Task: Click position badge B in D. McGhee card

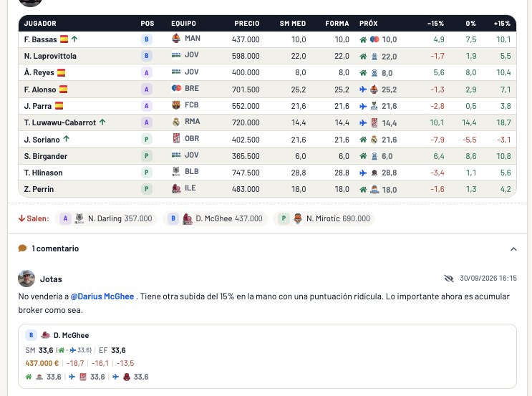Action: coord(31,335)
